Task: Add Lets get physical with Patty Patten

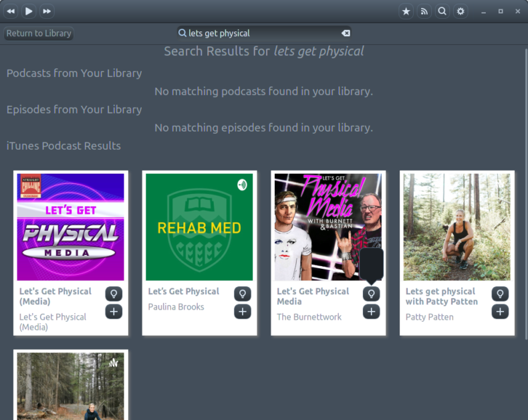Action: pyautogui.click(x=500, y=312)
